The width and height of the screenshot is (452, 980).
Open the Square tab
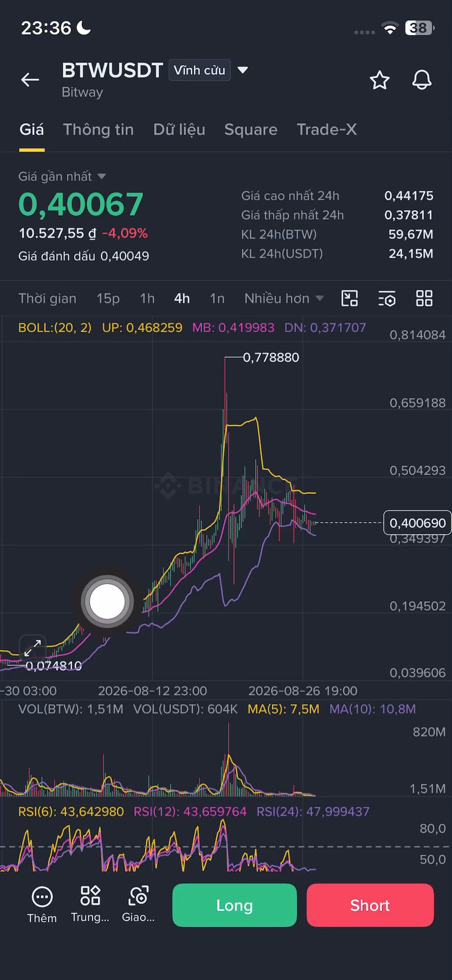point(251,130)
